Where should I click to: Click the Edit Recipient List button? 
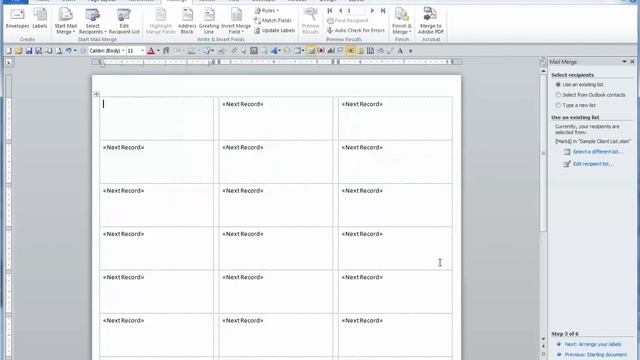[124, 21]
